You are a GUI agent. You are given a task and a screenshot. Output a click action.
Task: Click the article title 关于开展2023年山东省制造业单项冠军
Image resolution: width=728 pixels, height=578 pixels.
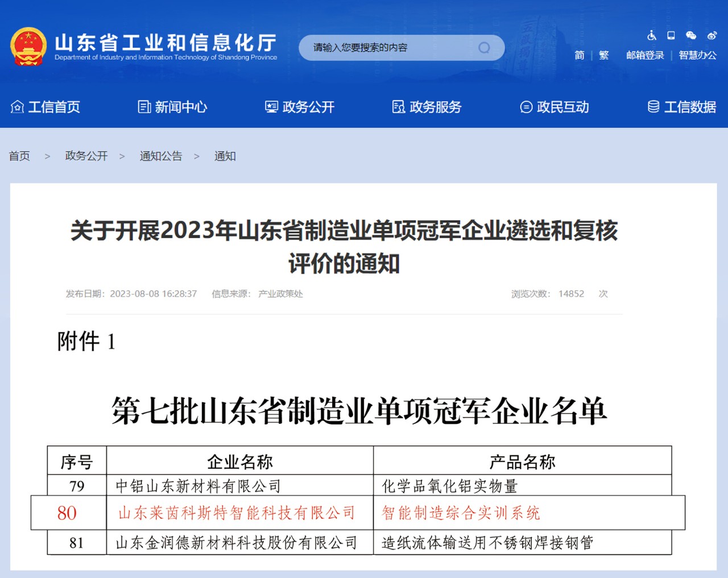(x=344, y=246)
